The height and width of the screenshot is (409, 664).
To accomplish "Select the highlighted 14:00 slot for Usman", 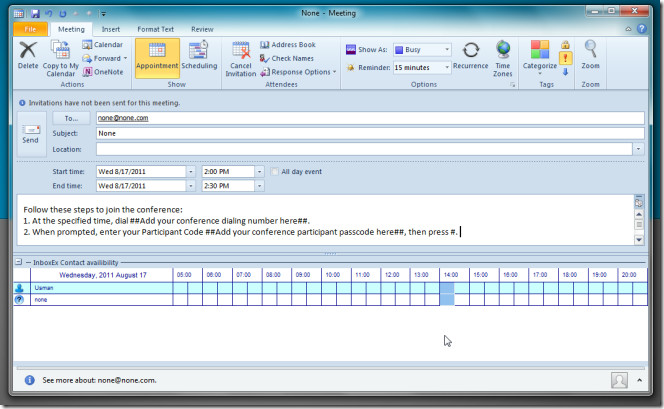I will 447,288.
